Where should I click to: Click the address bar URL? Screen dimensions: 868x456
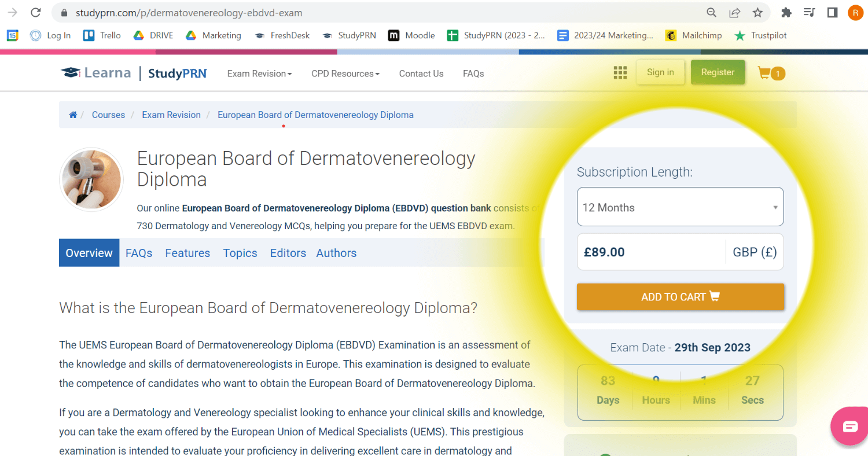(189, 13)
